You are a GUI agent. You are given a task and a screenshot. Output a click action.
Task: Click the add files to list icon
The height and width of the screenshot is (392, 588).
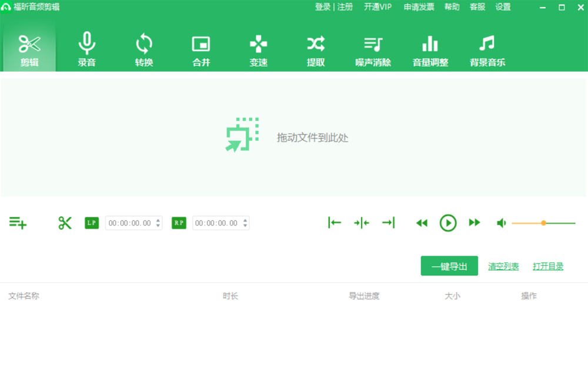pyautogui.click(x=18, y=223)
